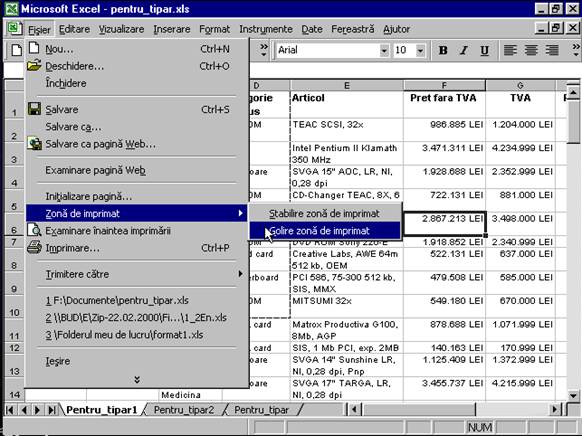Select Zonă de imprimat menu entry
This screenshot has height=436, width=582.
[137, 213]
